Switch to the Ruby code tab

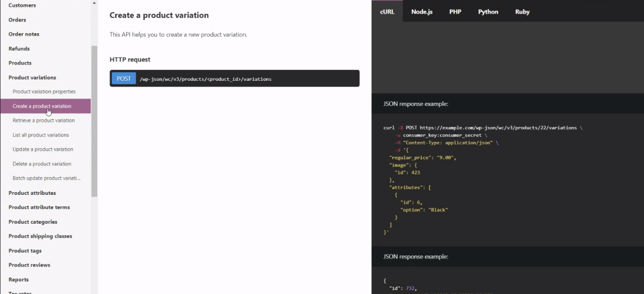pos(522,12)
